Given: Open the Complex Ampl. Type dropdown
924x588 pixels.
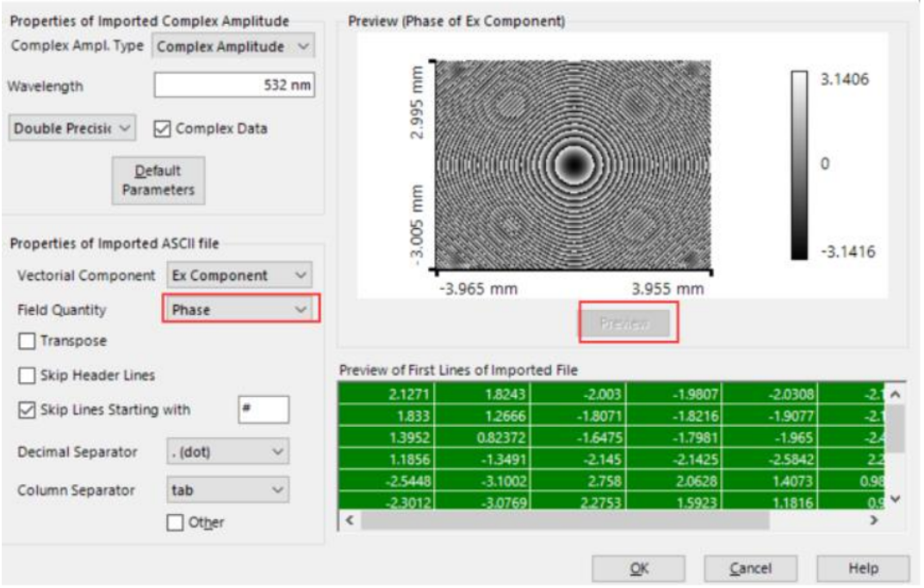Looking at the screenshot, I should 233,46.
